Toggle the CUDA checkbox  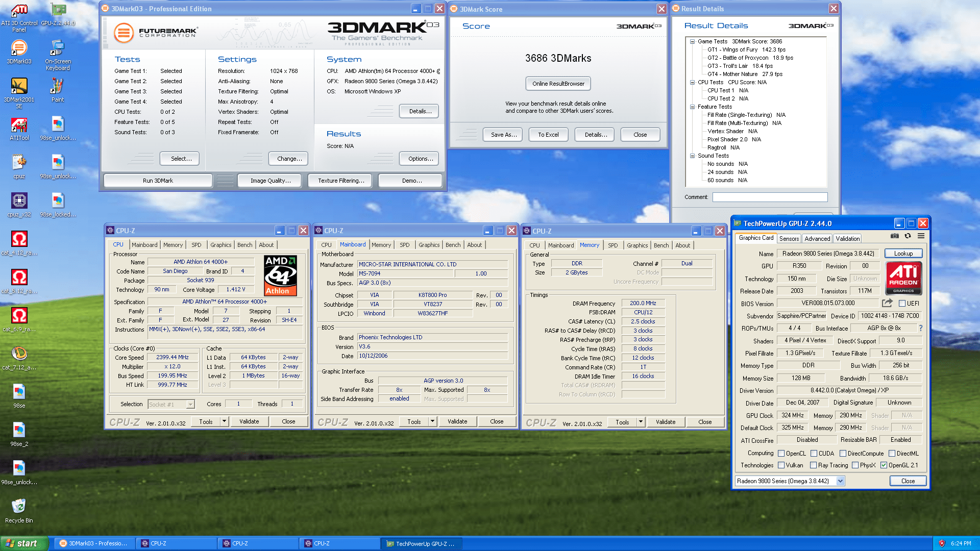[x=814, y=454]
